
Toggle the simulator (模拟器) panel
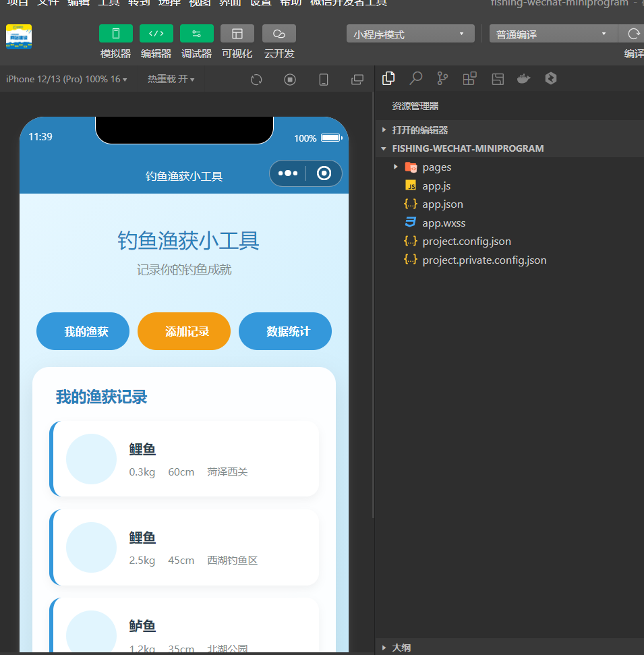(x=116, y=34)
